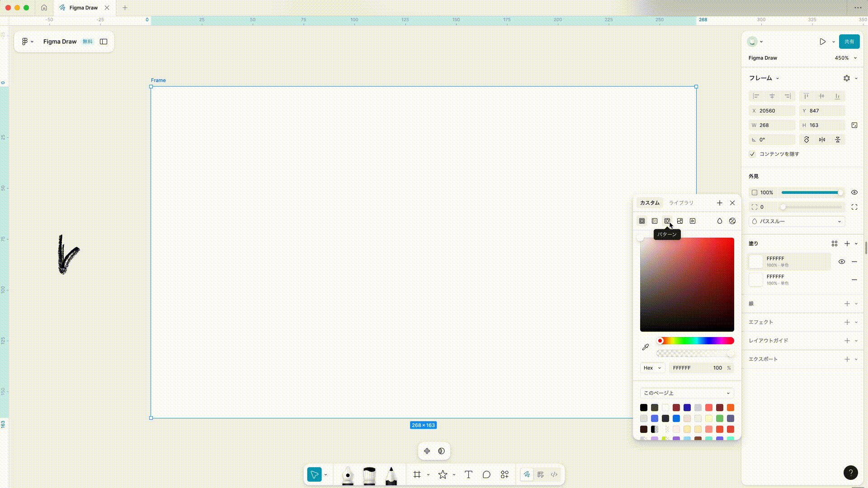Go to the Home tab icon
The height and width of the screenshot is (488, 868).
[x=44, y=8]
